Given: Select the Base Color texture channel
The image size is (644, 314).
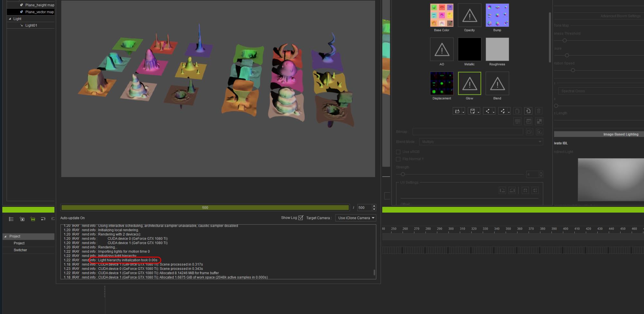Looking at the screenshot, I should click(441, 15).
